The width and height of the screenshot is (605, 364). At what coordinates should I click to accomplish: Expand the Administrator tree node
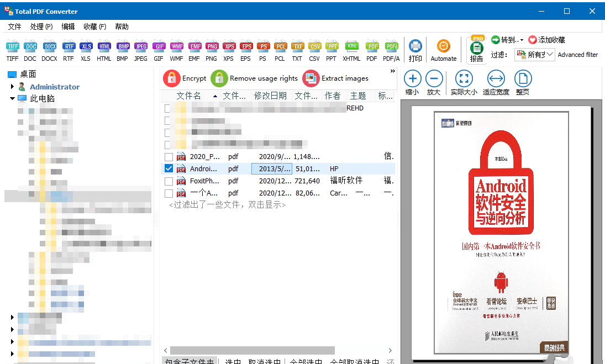[x=12, y=86]
